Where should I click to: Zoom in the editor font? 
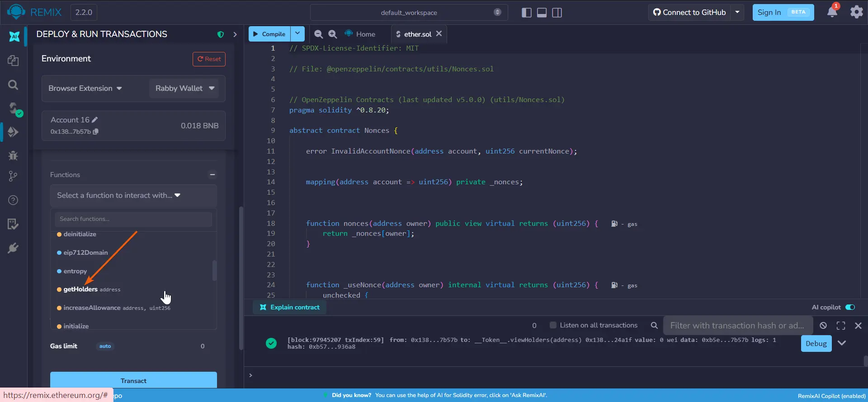(333, 34)
